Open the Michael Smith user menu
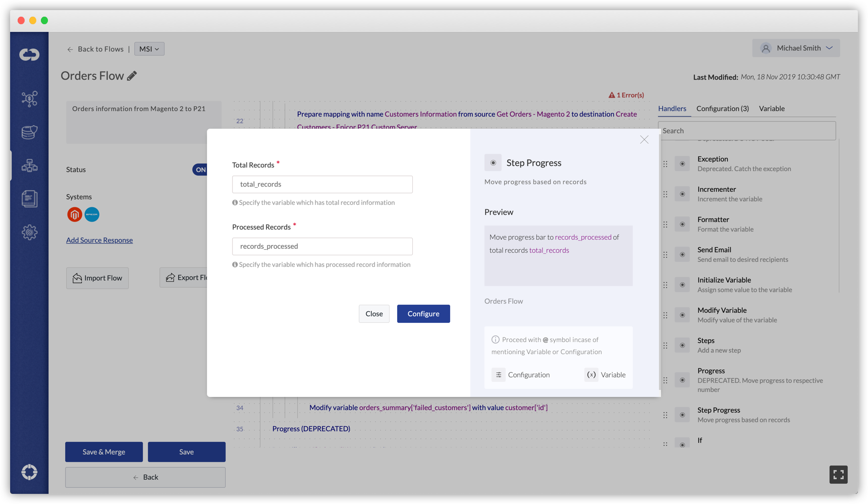The width and height of the screenshot is (868, 504). [x=796, y=48]
